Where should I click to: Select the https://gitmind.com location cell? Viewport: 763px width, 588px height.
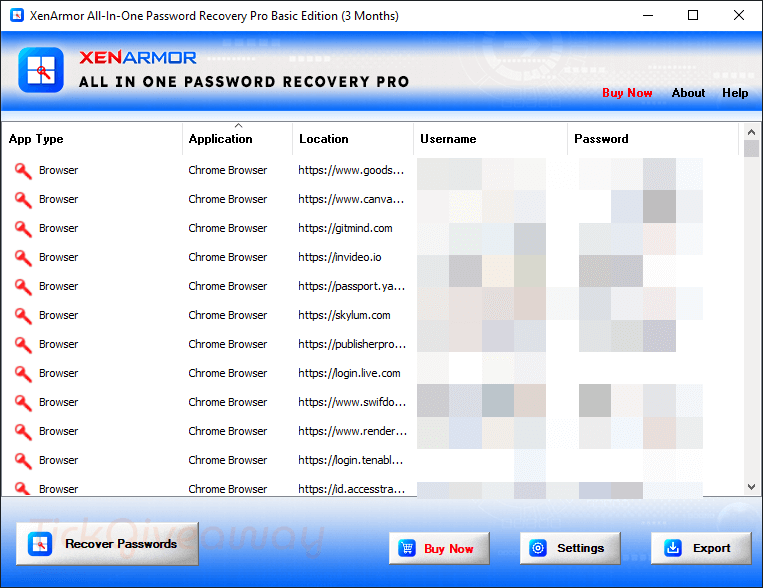point(345,228)
